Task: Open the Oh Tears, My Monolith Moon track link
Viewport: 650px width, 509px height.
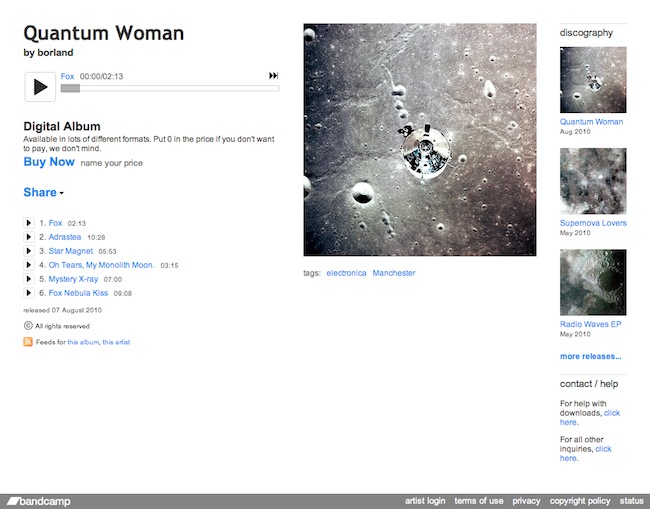Action: [101, 265]
